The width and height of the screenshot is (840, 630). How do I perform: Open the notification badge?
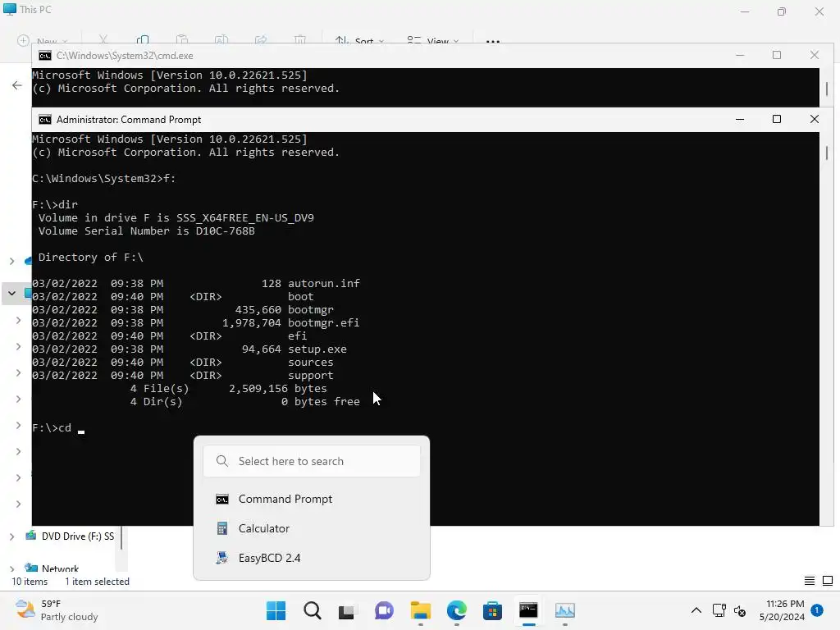817,610
